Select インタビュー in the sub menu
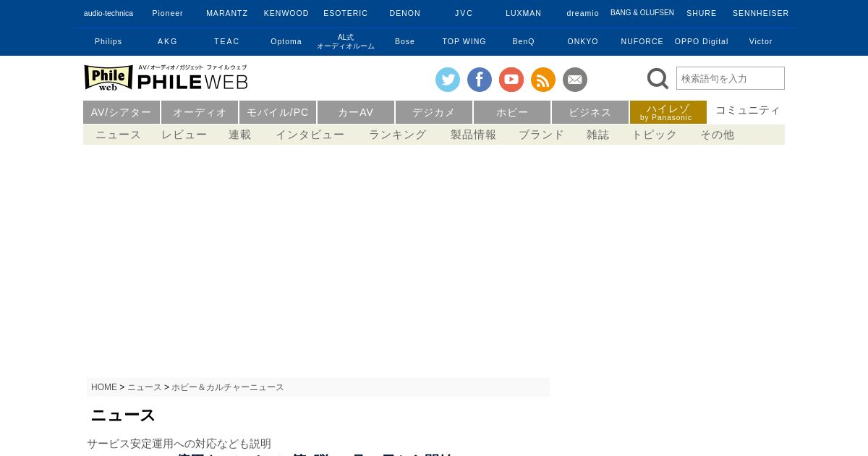868x456 pixels. 310,135
